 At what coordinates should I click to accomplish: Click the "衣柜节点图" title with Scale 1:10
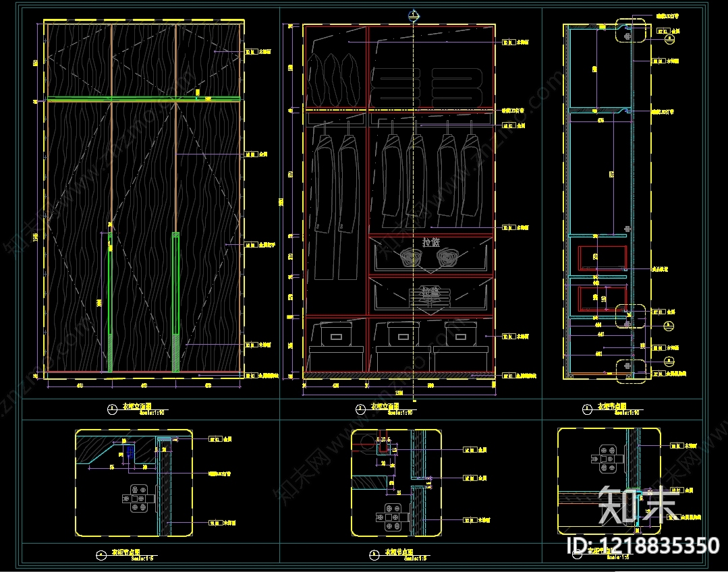point(612,407)
